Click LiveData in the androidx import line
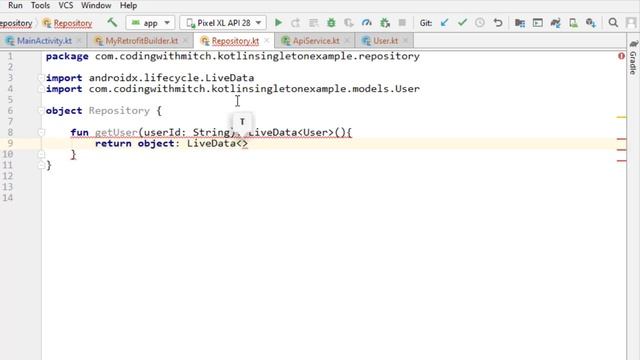 (229, 78)
